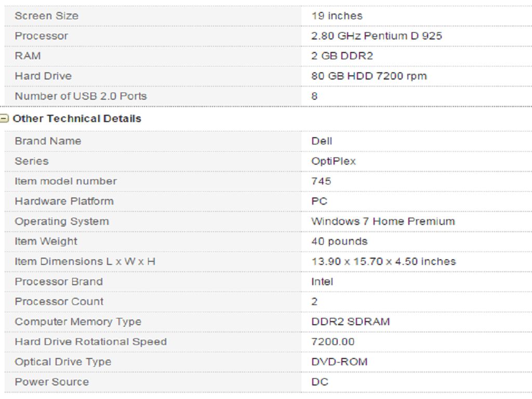Viewport: 532px width, 399px height.
Task: Select the Windows 7 Home Premium value
Action: (x=383, y=221)
